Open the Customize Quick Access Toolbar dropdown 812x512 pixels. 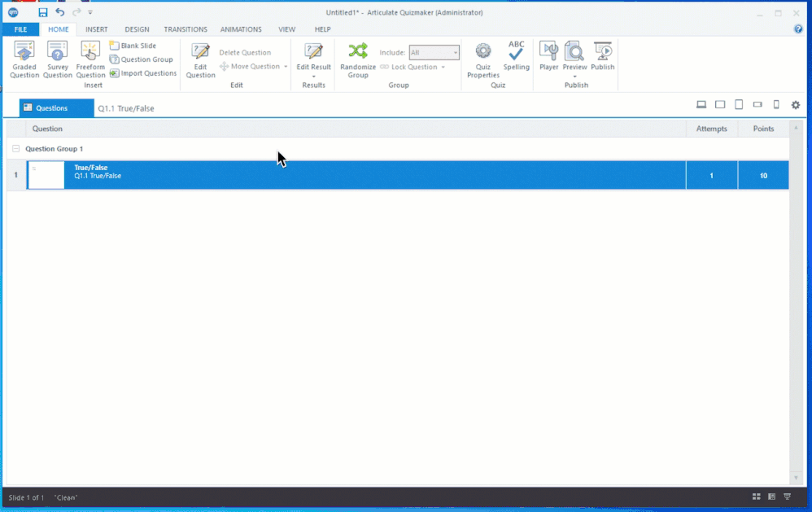[90, 12]
